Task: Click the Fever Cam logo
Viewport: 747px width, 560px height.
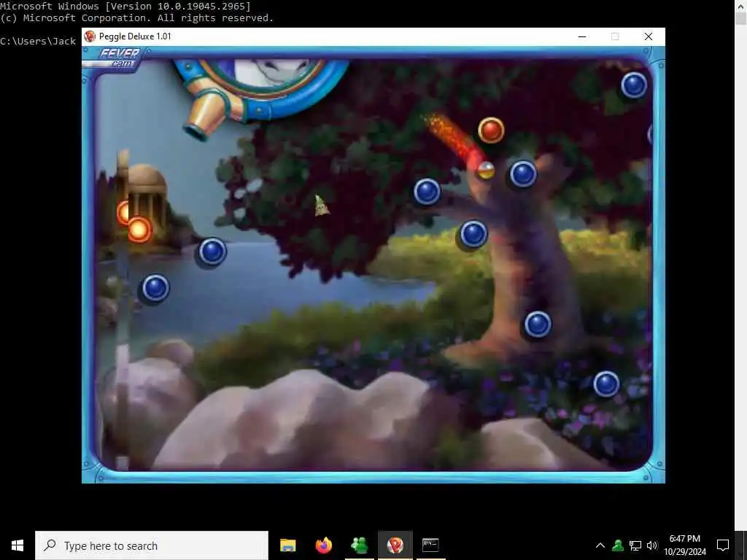Action: 119,58
